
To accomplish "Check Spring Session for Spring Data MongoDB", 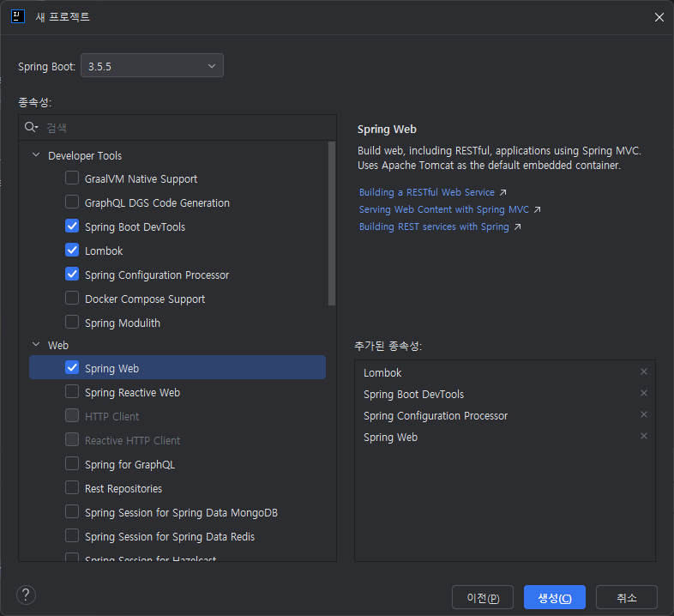I will [72, 512].
